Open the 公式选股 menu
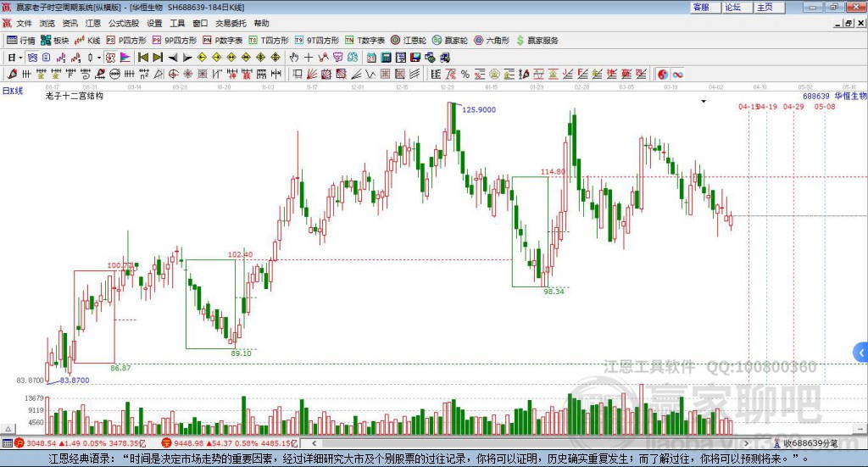 124,23
